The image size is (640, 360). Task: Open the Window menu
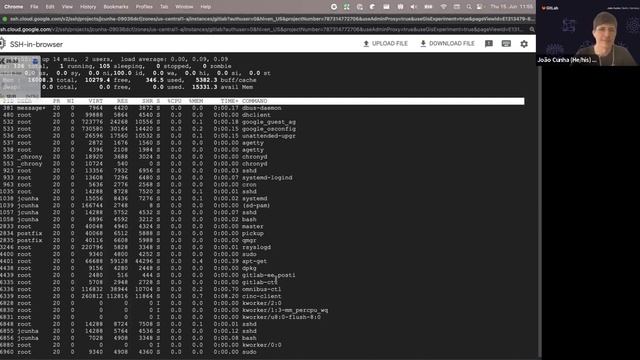click(184, 7)
